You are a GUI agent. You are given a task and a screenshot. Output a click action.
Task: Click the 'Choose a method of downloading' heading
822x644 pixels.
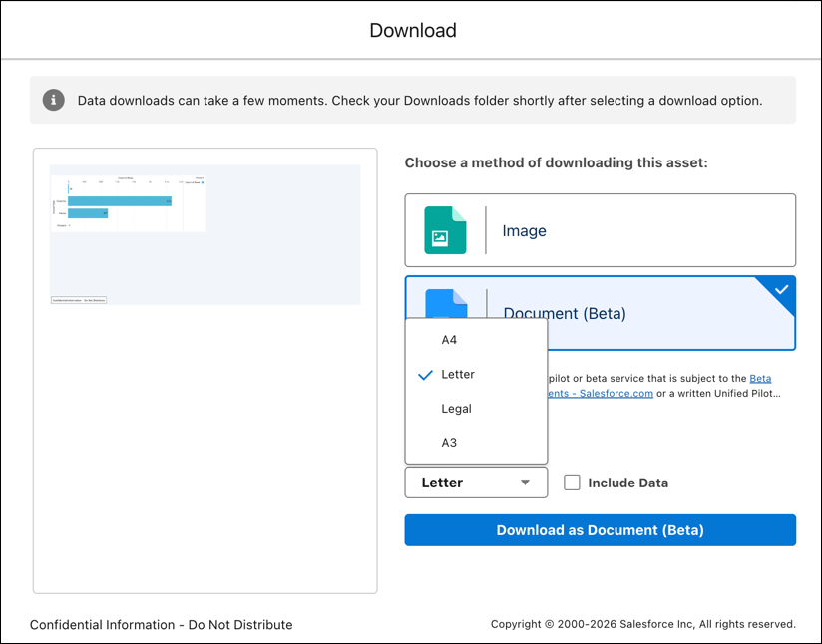click(557, 162)
